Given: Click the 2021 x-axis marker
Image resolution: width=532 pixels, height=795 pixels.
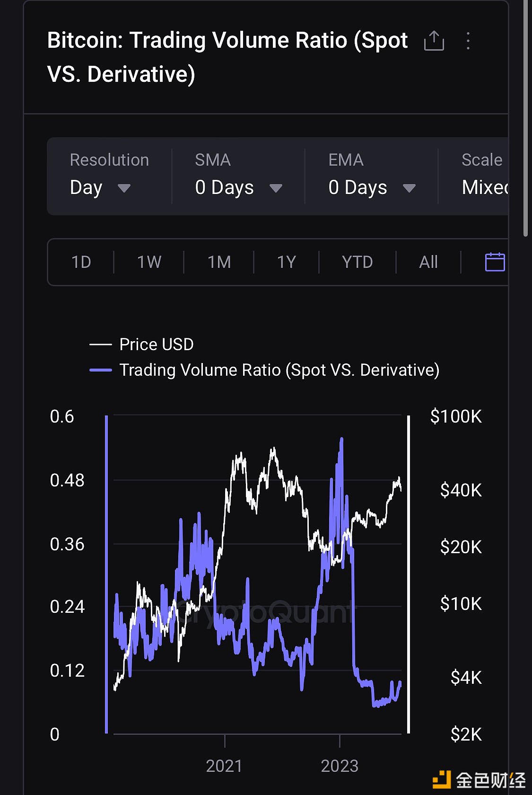Looking at the screenshot, I should click(224, 766).
